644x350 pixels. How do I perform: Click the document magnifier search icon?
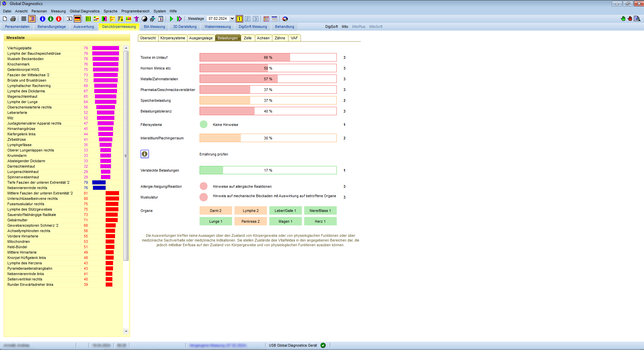pyautogui.click(x=637, y=19)
